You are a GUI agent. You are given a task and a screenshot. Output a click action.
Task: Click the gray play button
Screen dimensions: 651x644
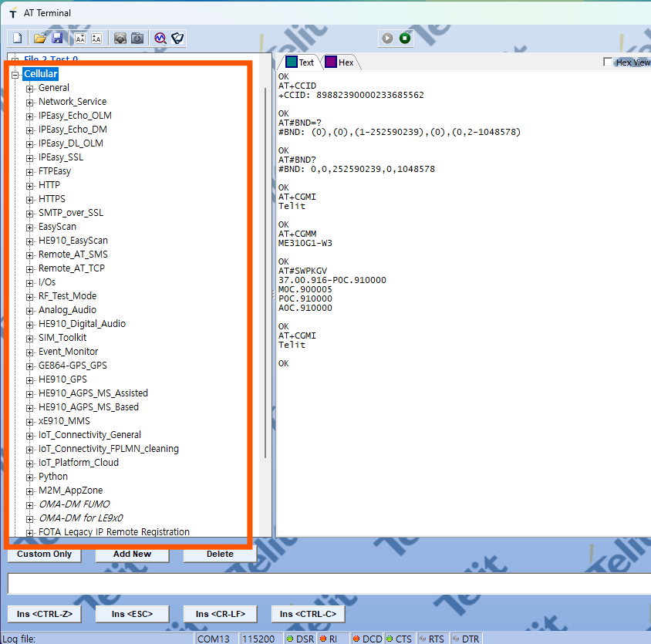pyautogui.click(x=387, y=39)
